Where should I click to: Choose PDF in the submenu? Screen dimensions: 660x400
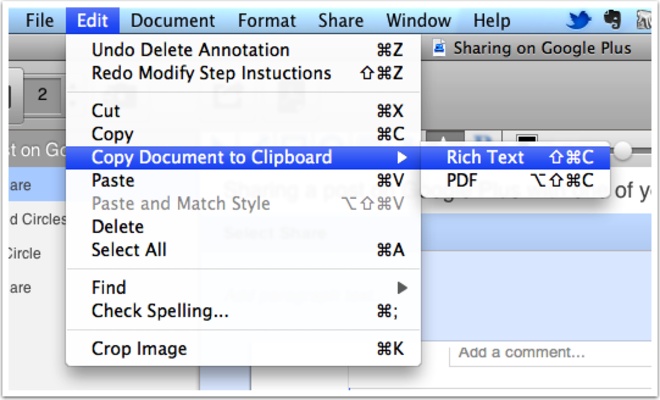[x=515, y=180]
